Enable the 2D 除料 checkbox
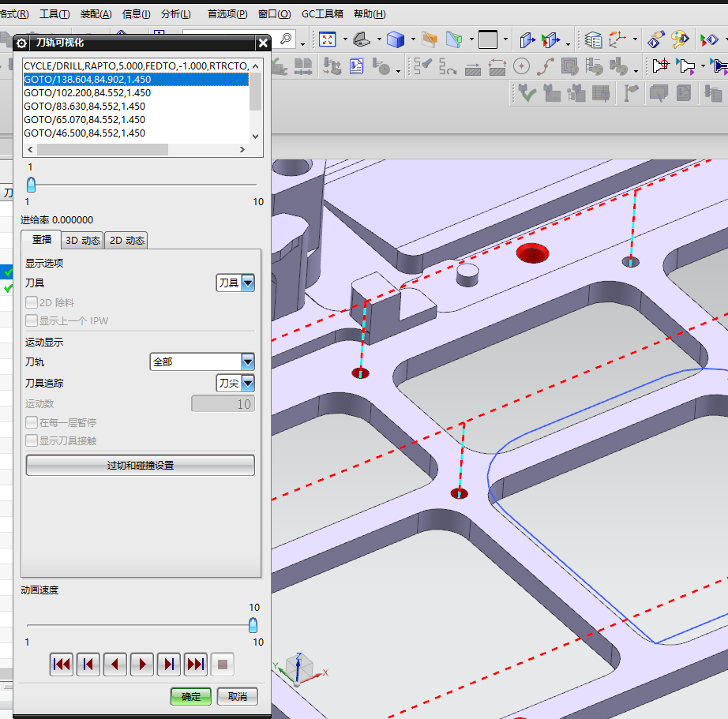Screen dimensions: 728x719 [32, 302]
